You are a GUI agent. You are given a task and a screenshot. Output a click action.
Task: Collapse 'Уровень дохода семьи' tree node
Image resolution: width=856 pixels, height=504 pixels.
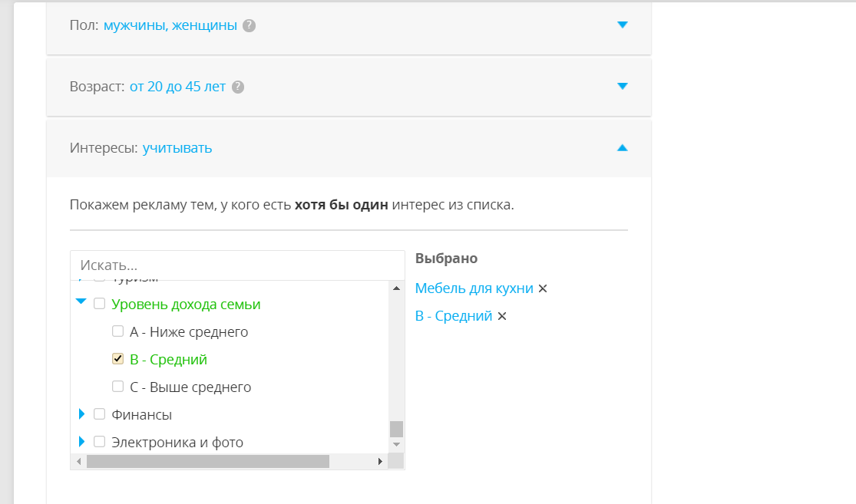coord(81,303)
